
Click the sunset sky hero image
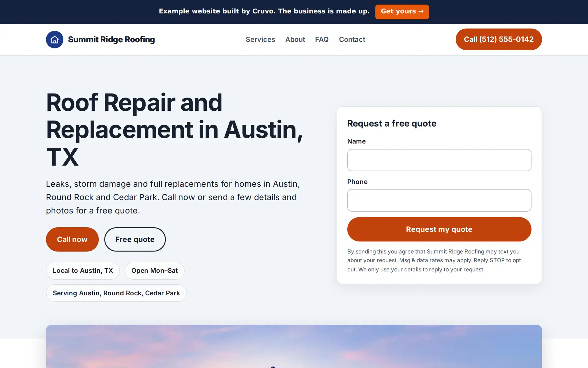[294, 347]
